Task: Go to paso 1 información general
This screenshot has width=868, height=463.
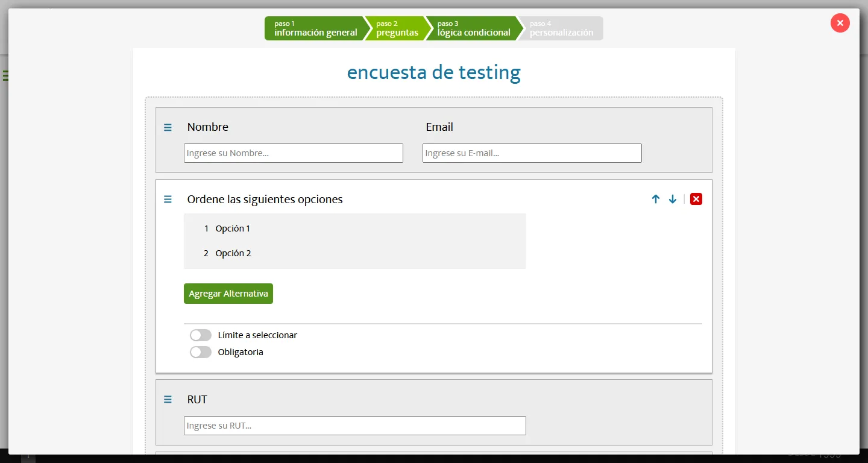Action: (315, 28)
